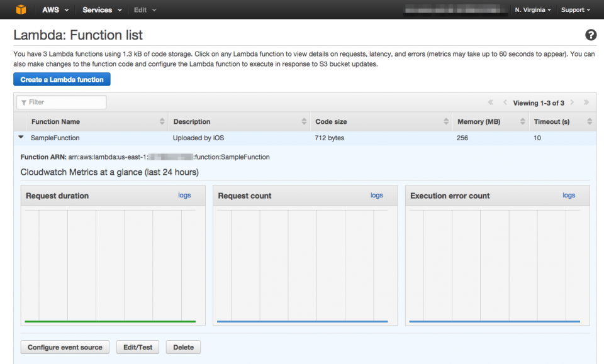
Task: Click the Function ARN text
Action: [145, 157]
